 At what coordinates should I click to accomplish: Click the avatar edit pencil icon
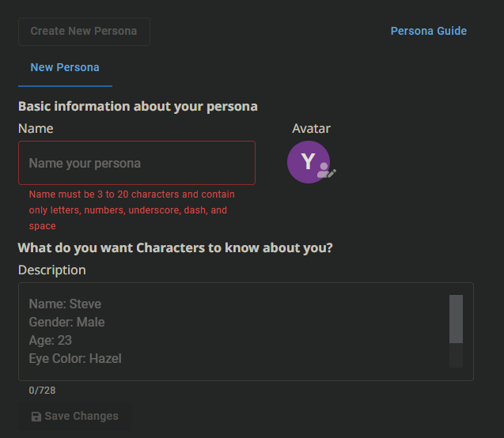point(332,173)
